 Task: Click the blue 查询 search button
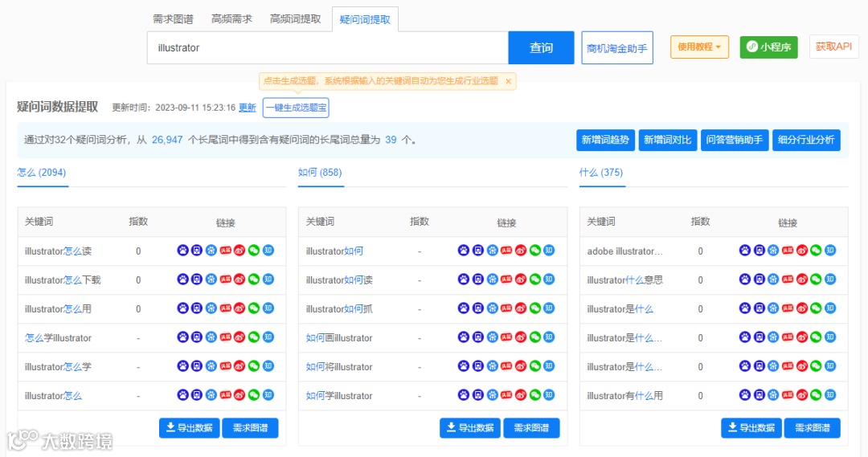pyautogui.click(x=541, y=47)
